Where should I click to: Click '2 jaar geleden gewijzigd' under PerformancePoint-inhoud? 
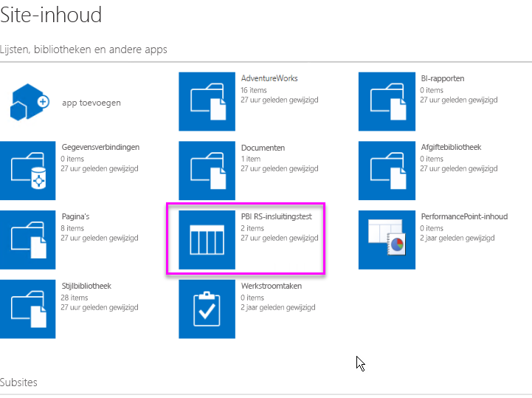[x=457, y=238]
